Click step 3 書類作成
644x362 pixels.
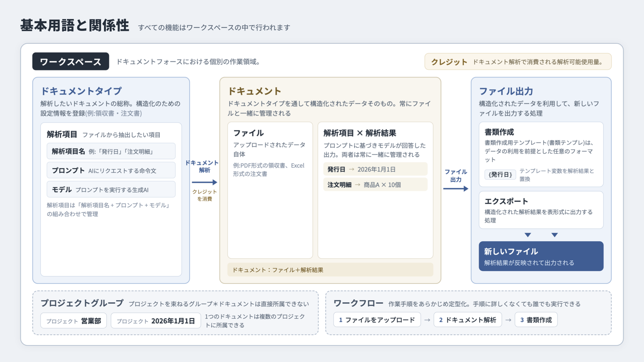536,320
